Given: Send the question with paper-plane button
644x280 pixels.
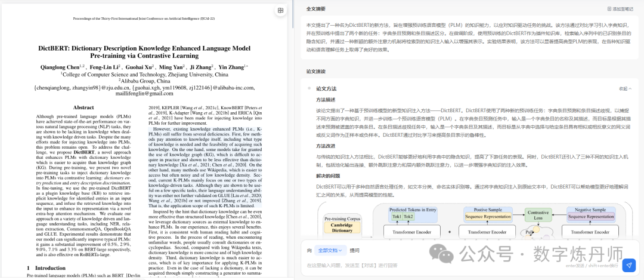Looking at the screenshot, I should tap(628, 265).
